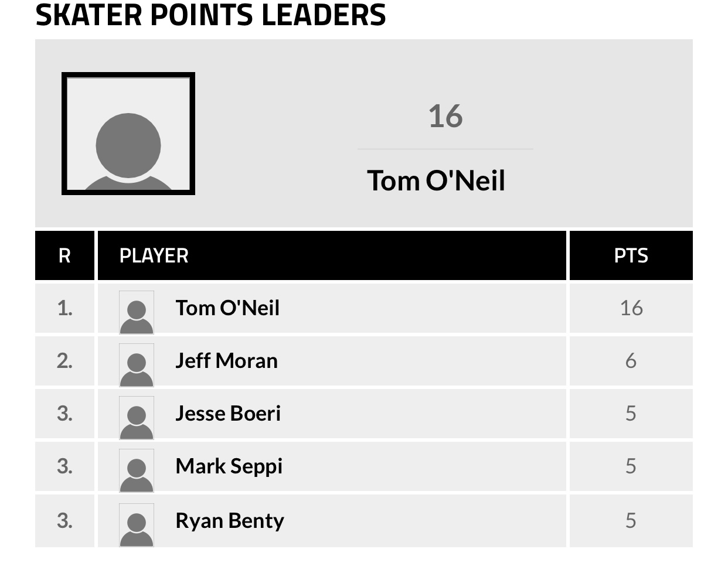Click the R rank column header
Image resolution: width=728 pixels, height=573 pixels.
click(64, 256)
